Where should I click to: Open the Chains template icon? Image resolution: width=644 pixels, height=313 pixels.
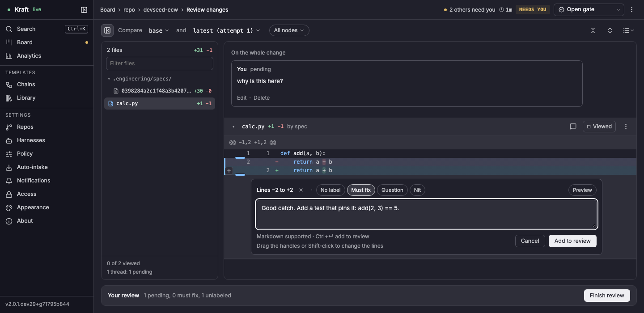tap(9, 85)
